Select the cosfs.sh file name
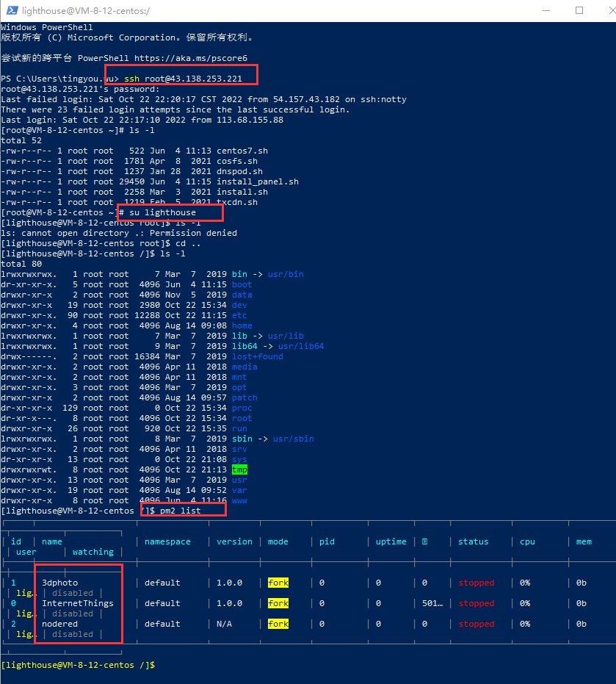Image resolution: width=616 pixels, height=684 pixels. click(x=237, y=162)
